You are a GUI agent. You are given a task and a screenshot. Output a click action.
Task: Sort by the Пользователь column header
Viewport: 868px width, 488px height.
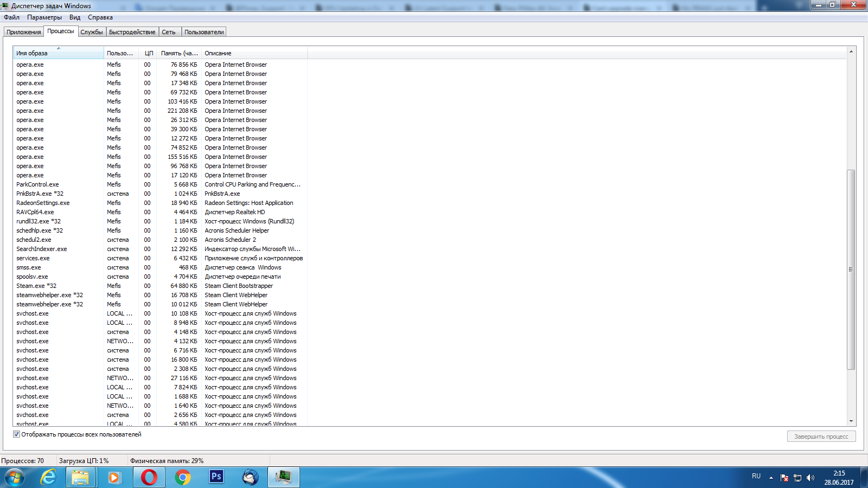120,53
